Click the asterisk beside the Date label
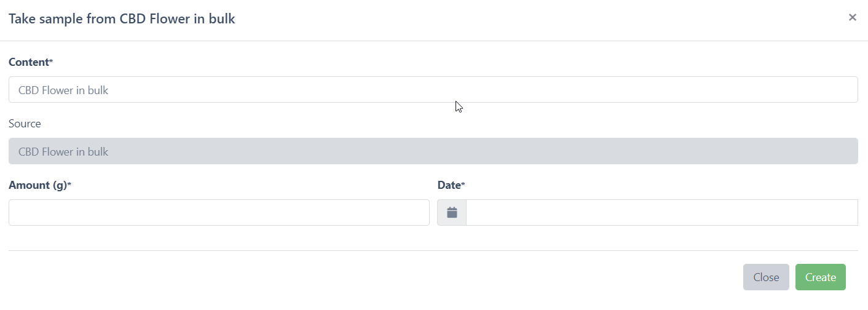Viewport: 868px width, 310px height. coord(463,185)
